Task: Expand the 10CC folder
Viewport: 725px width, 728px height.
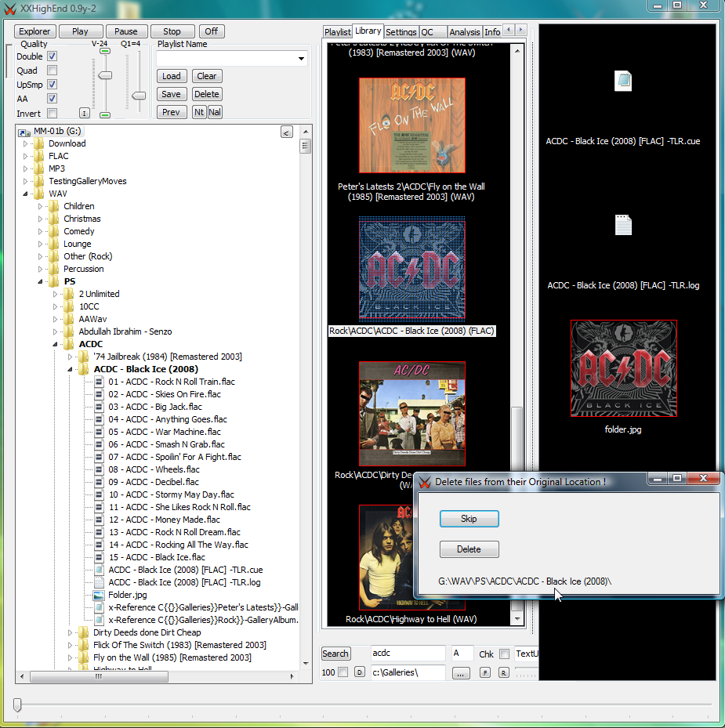Action: pos(56,306)
